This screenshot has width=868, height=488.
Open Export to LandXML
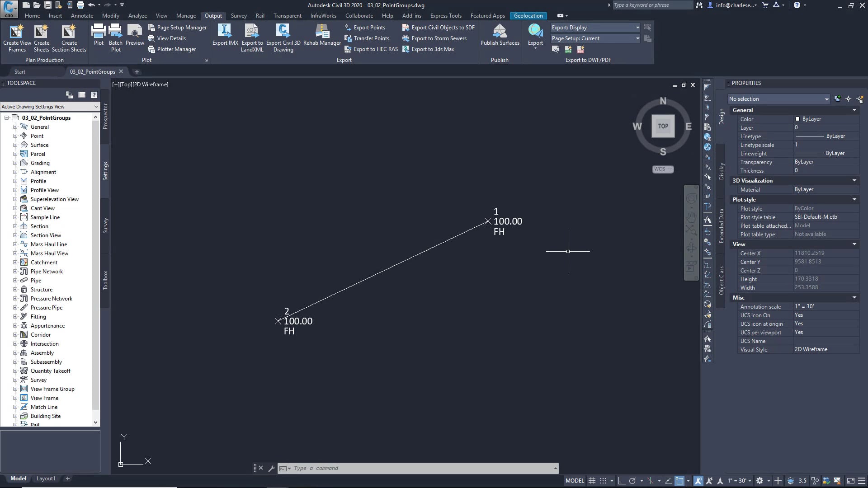(252, 38)
